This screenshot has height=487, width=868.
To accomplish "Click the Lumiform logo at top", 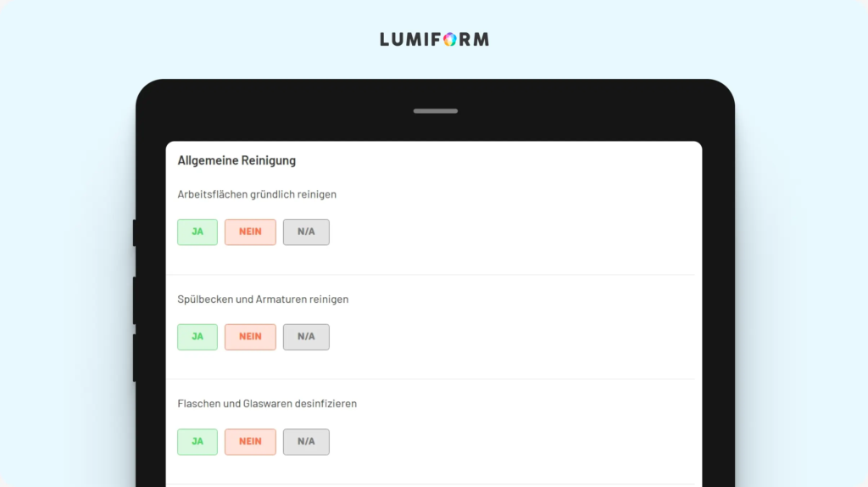I will click(435, 39).
